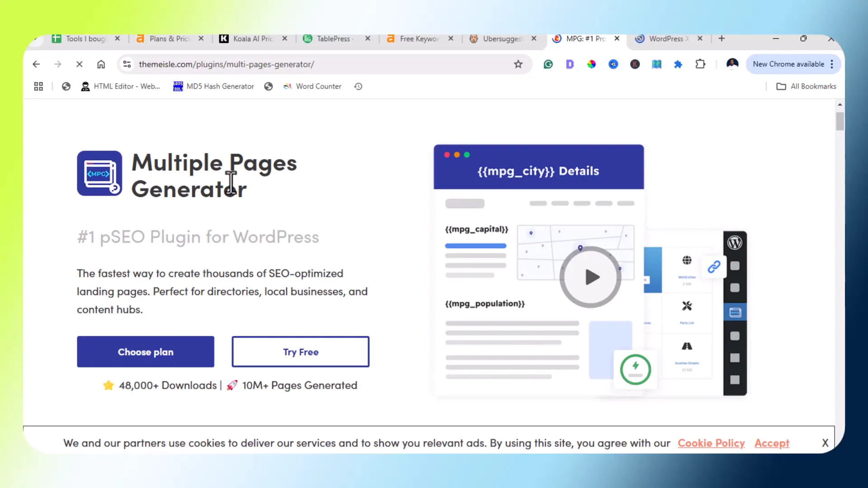This screenshot has width=868, height=488.
Task: Open the browser home page icon
Action: [101, 64]
